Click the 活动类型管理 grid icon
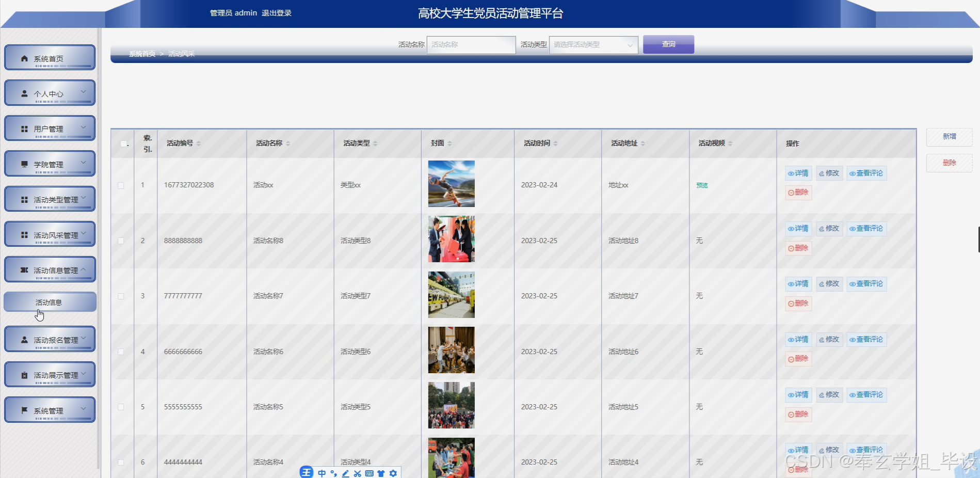 24,200
